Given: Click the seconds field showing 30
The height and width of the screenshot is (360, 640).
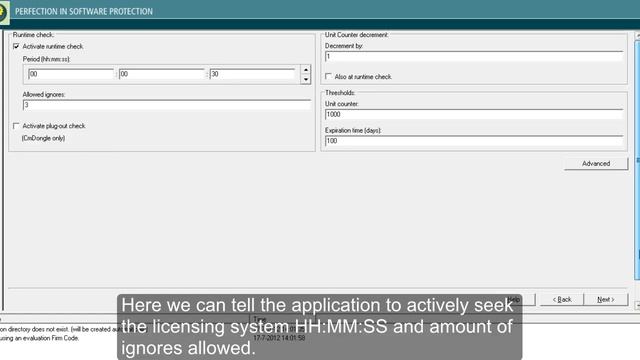Looking at the screenshot, I should [x=252, y=74].
